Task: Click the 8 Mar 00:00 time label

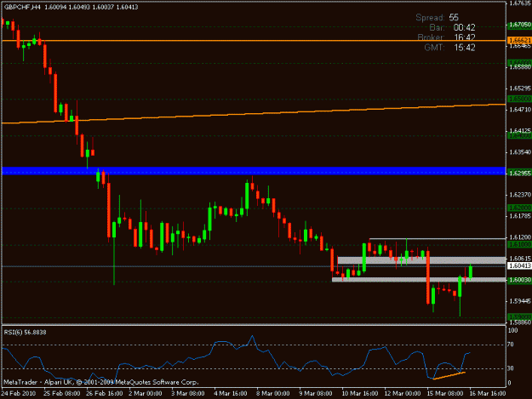Action: [272, 393]
